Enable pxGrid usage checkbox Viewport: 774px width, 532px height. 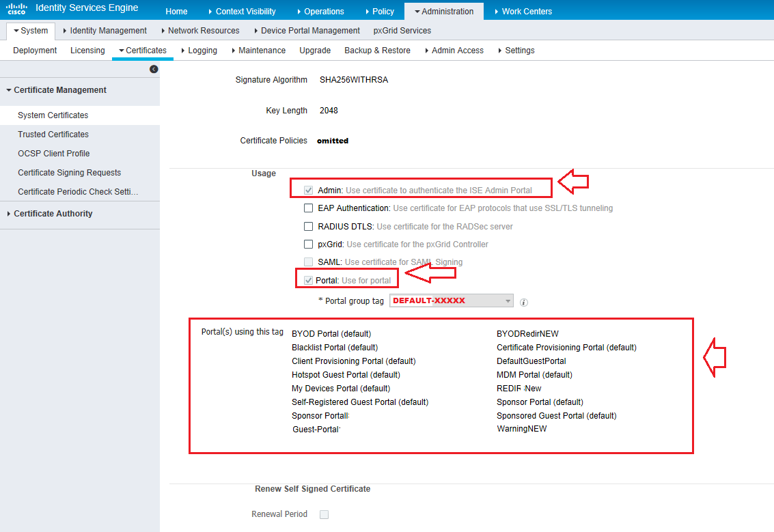[x=309, y=244]
